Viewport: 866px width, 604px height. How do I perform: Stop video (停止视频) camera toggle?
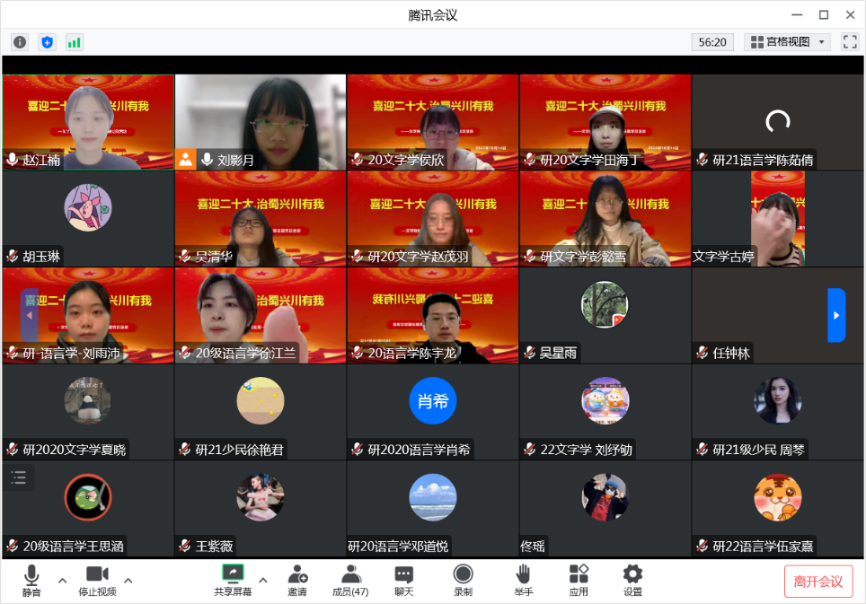pos(97,579)
